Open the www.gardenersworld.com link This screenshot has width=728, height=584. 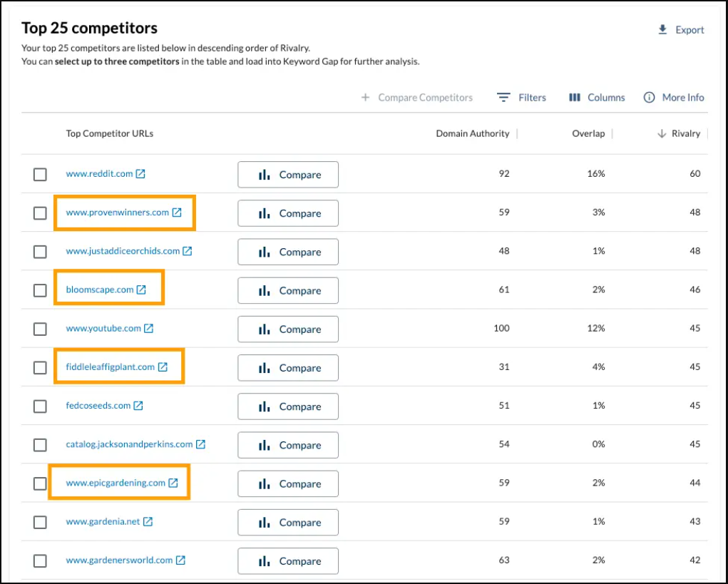tap(119, 560)
